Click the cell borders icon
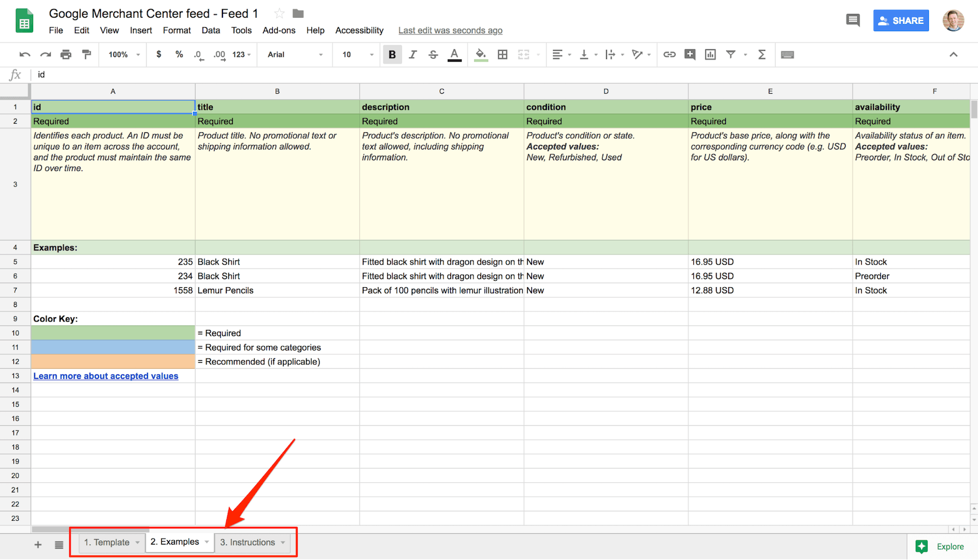The width and height of the screenshot is (978, 560). 502,55
